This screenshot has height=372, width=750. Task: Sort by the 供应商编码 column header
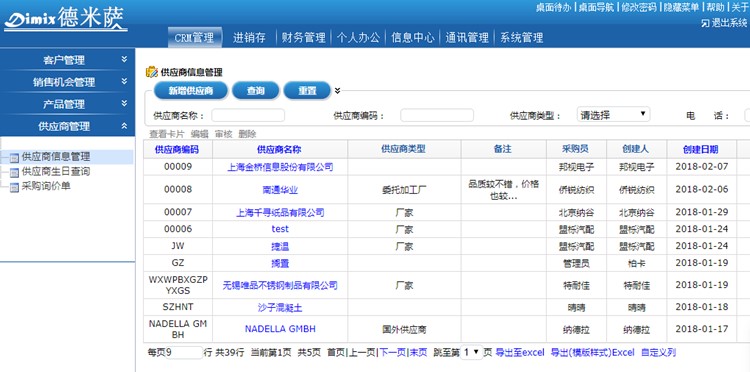click(176, 149)
